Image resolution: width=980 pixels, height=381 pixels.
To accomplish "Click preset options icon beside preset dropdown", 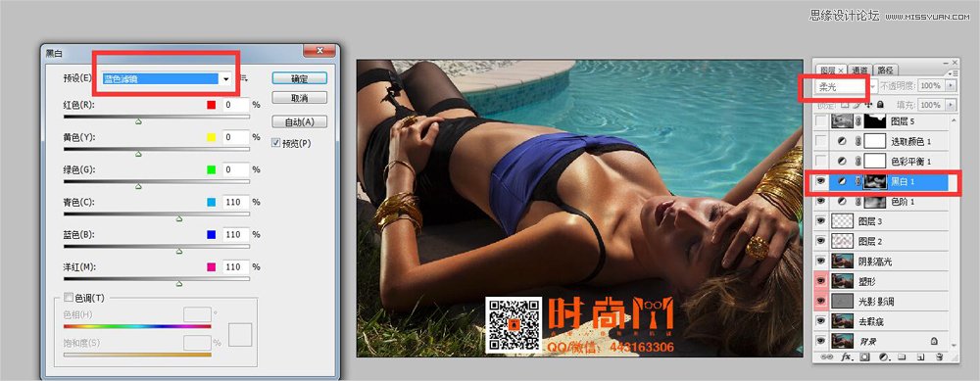I will click(245, 78).
